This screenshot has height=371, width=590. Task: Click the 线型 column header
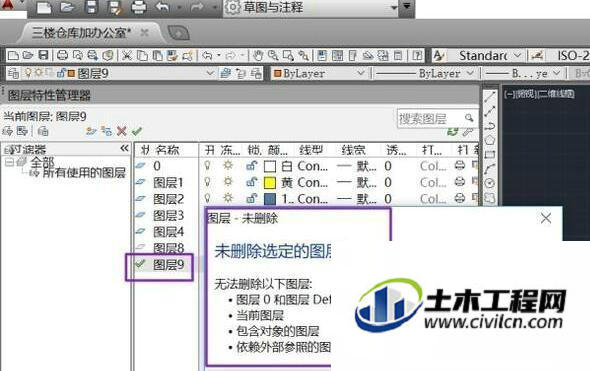(x=310, y=150)
